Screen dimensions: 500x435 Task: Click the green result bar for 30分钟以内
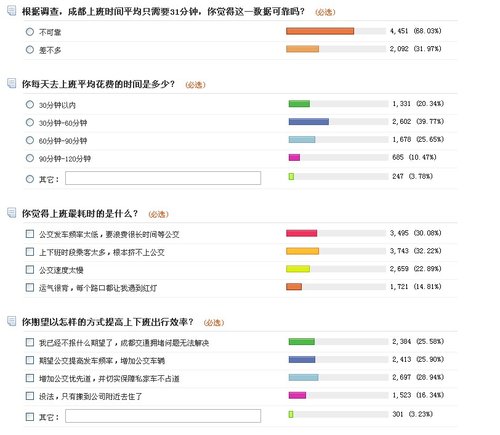[x=299, y=104]
